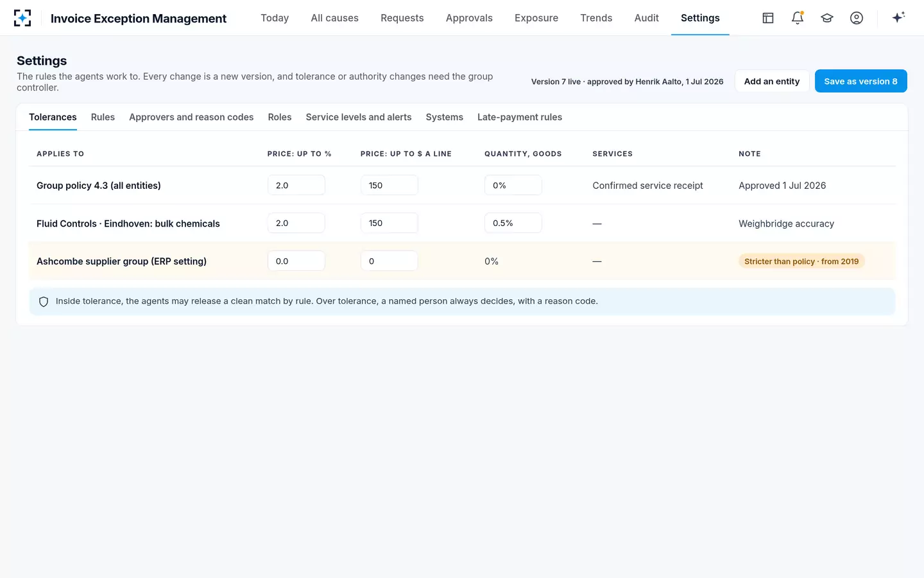924x578 pixels.
Task: Select the Settings nav item
Action: click(x=700, y=18)
